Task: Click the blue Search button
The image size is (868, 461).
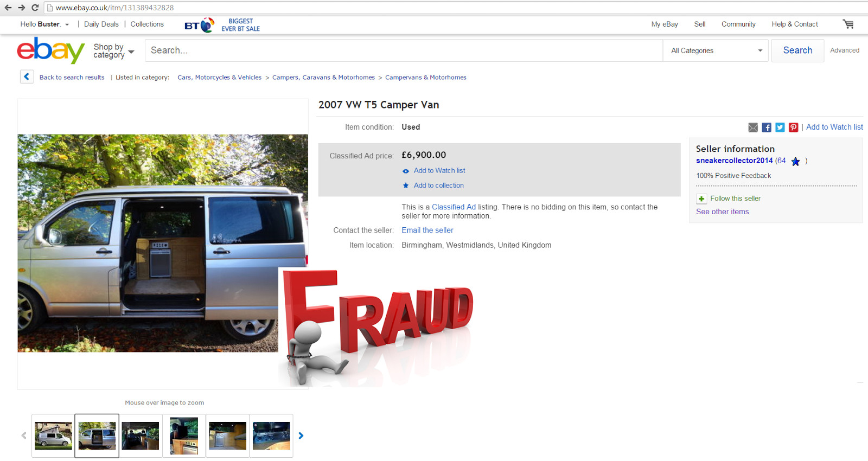Action: [x=797, y=50]
